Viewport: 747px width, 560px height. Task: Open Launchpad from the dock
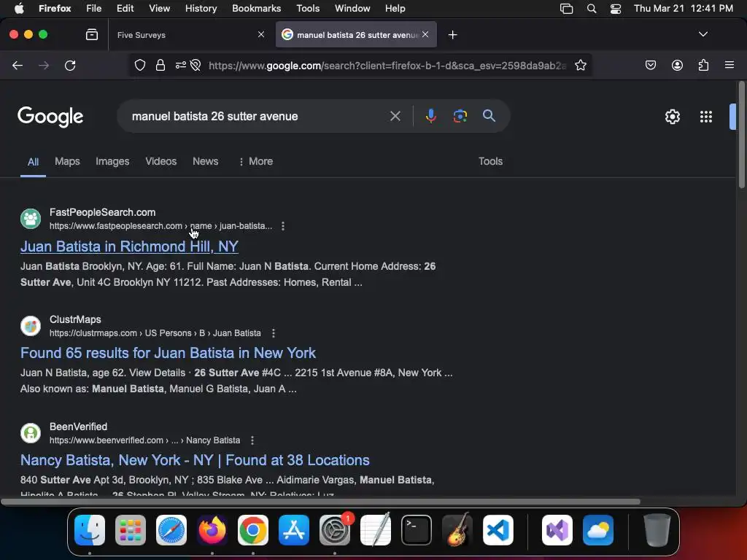point(131,530)
